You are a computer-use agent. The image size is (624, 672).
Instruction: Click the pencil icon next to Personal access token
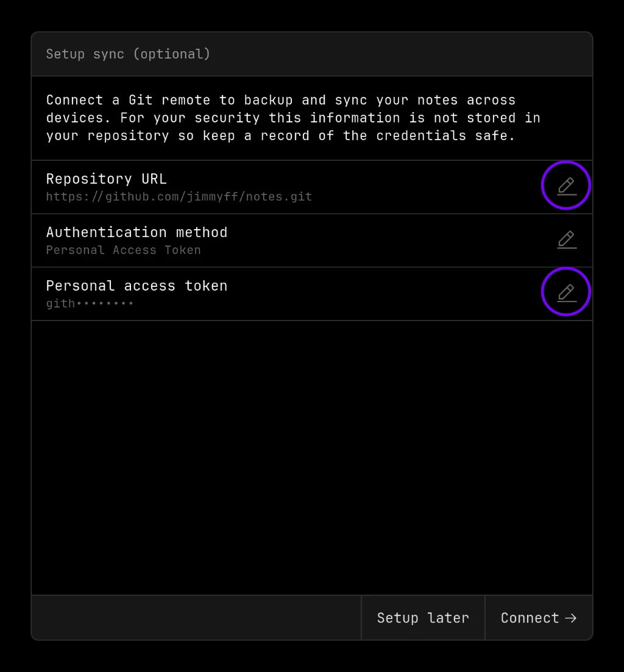(566, 292)
